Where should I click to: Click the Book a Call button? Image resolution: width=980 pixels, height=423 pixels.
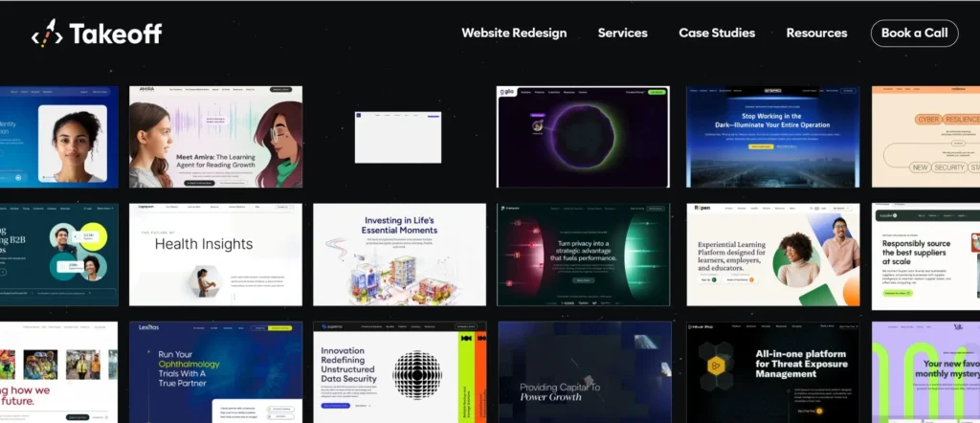914,33
